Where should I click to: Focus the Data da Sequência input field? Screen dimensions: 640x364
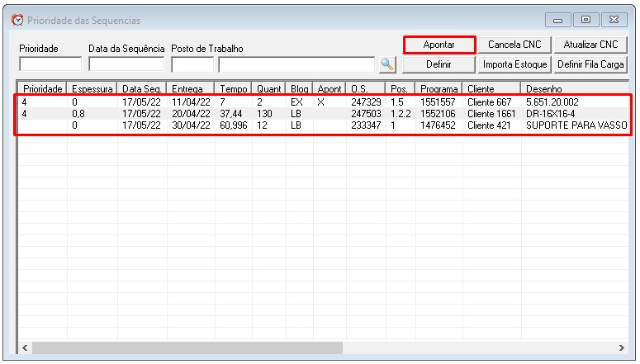pos(126,64)
